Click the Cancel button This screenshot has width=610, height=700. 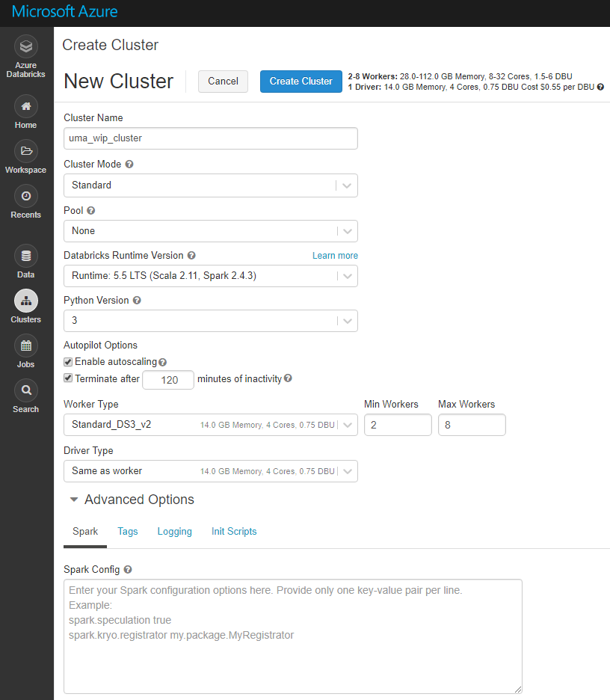[223, 82]
